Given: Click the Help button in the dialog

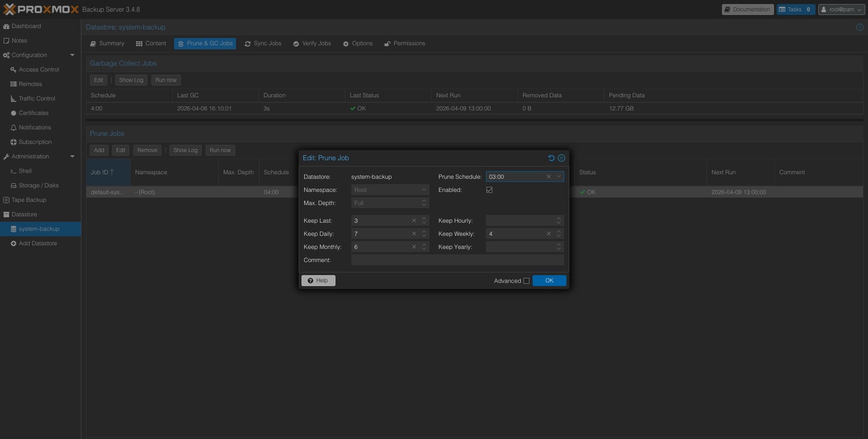Looking at the screenshot, I should 318,281.
